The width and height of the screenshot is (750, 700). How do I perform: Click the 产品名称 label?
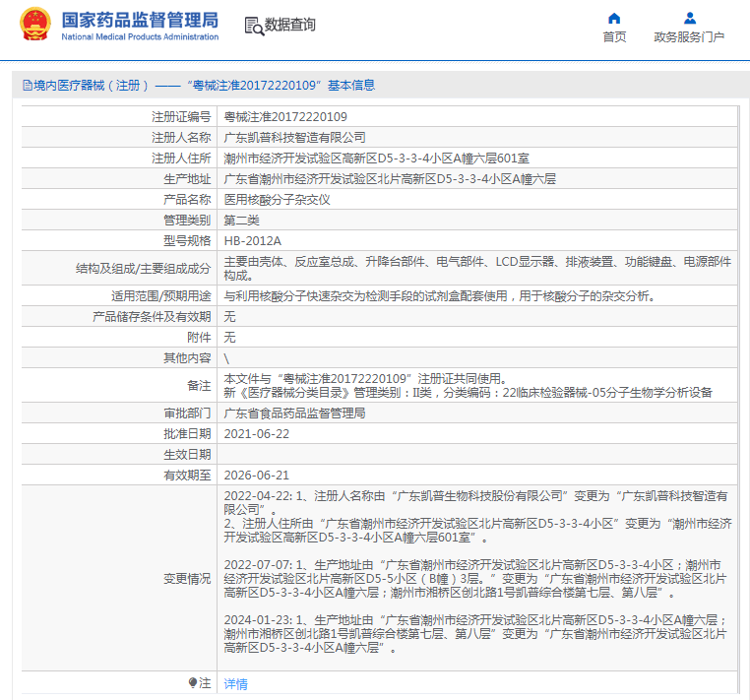tap(187, 200)
